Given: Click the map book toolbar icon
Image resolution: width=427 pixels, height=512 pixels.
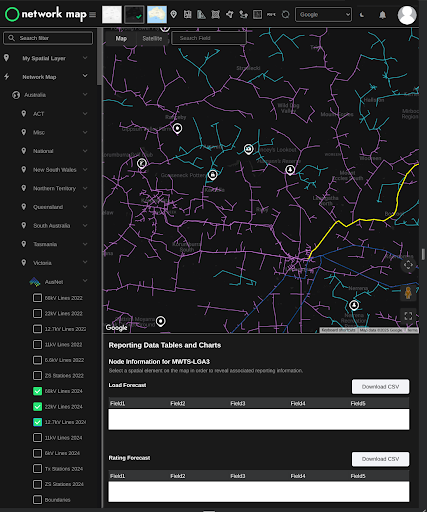Looking at the screenshot, I should pos(187,14).
